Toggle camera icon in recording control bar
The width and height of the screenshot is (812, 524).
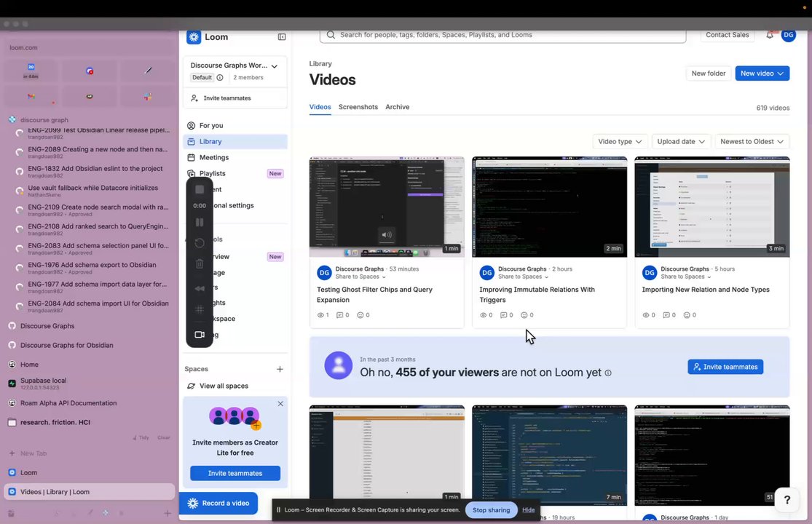200,335
